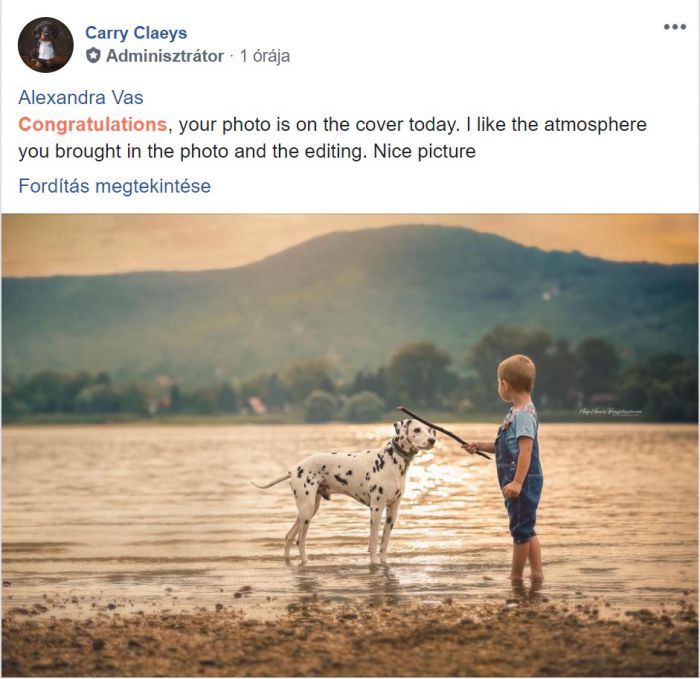Click the post text mentioning 'Nice picture'
700x679 pixels.
tap(420, 152)
